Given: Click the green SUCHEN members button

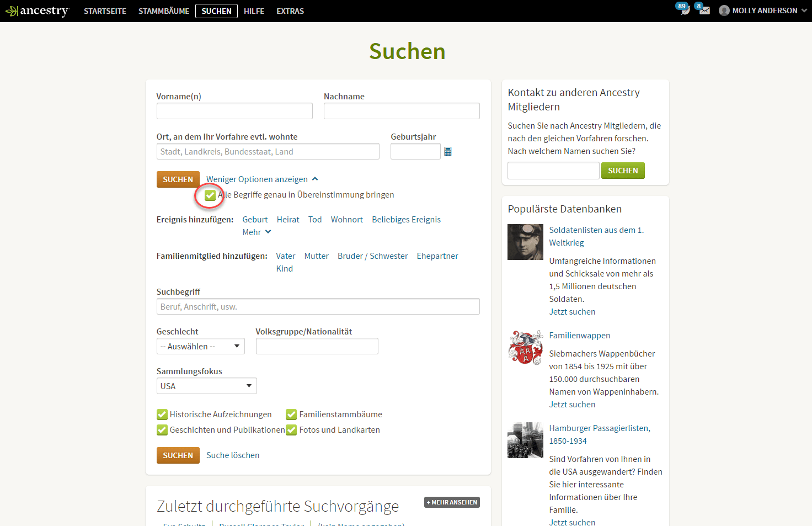Looking at the screenshot, I should coord(623,171).
